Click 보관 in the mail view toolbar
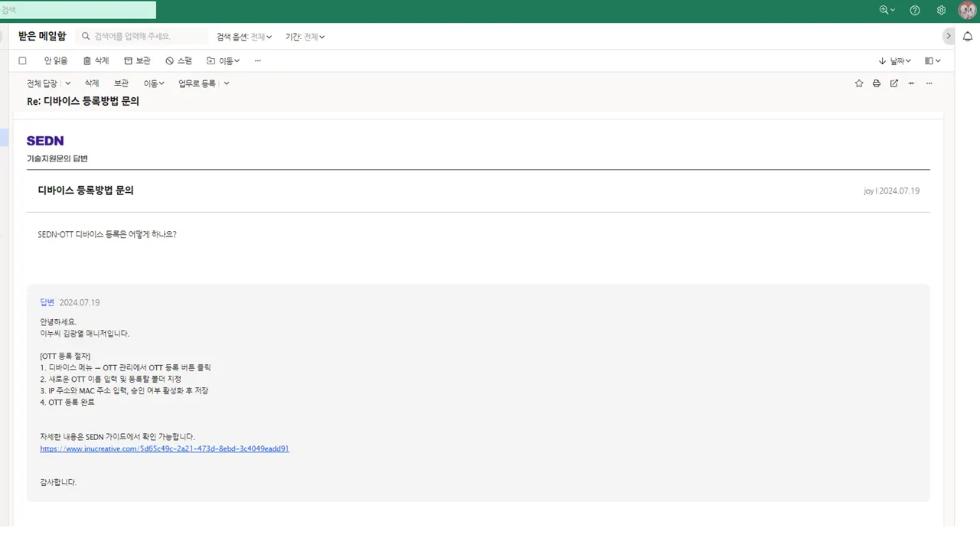Image resolution: width=980 pixels, height=551 pixels. [x=121, y=83]
